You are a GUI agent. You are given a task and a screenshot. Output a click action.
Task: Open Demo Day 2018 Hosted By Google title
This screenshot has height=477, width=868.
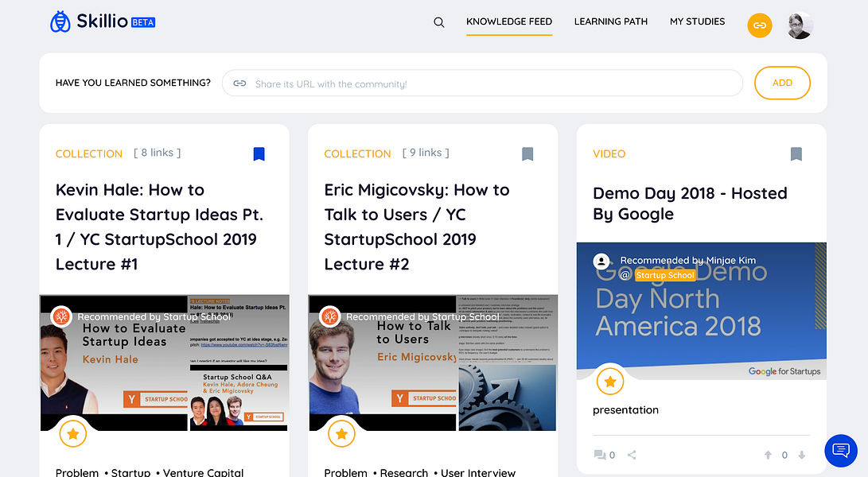tap(690, 204)
